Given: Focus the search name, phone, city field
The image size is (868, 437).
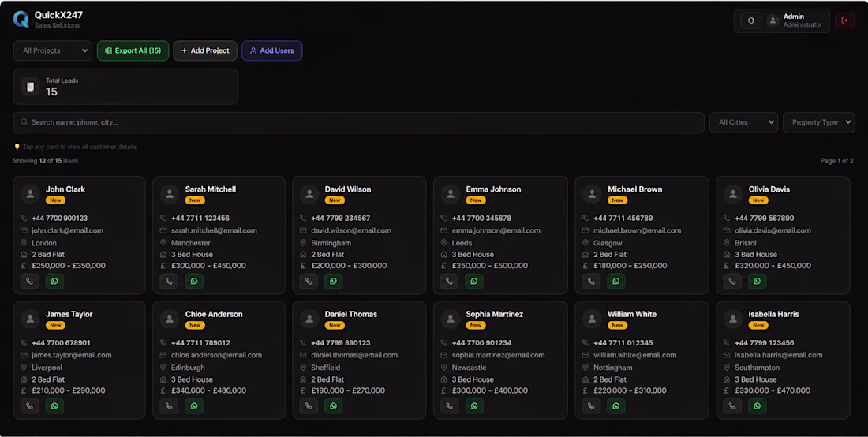Looking at the screenshot, I should click(359, 122).
